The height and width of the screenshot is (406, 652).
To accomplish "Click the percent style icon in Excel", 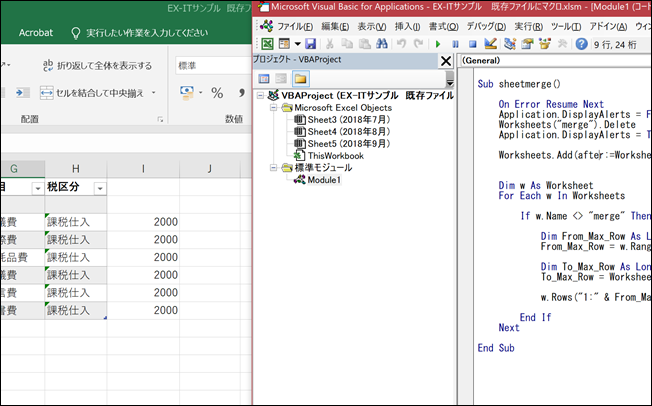I will (217, 93).
